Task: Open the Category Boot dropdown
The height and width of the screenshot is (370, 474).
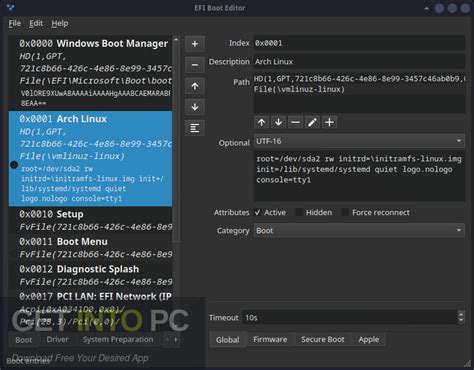Action: tap(359, 231)
